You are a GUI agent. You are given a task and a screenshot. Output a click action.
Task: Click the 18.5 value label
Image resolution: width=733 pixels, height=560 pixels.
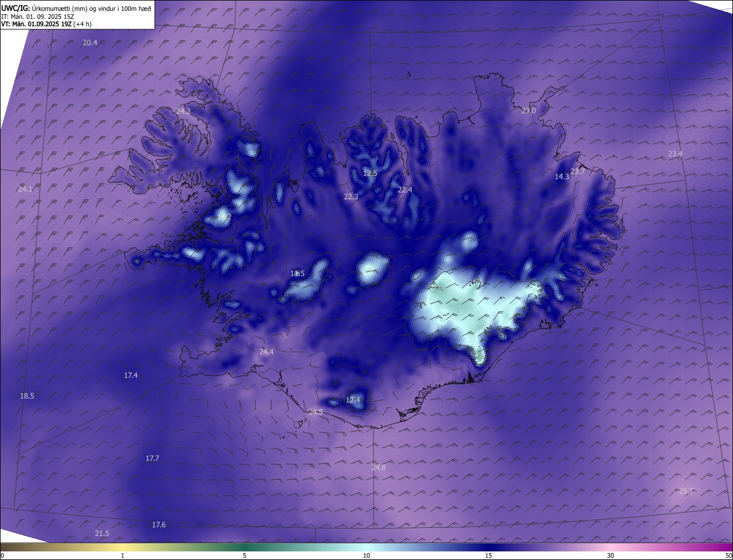[27, 396]
